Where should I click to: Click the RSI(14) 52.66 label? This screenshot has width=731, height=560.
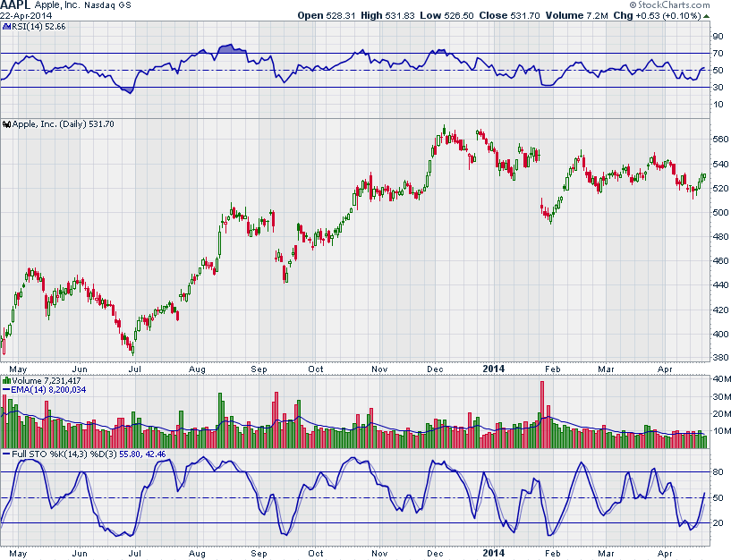[x=38, y=27]
